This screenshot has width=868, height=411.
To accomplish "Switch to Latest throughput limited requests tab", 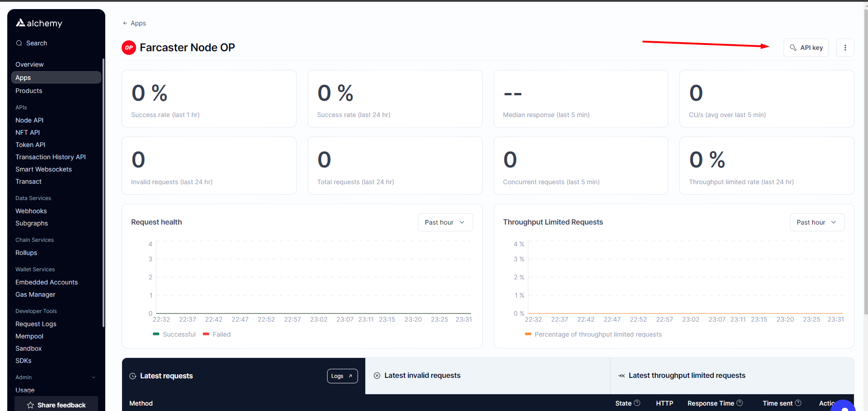I will click(x=732, y=376).
